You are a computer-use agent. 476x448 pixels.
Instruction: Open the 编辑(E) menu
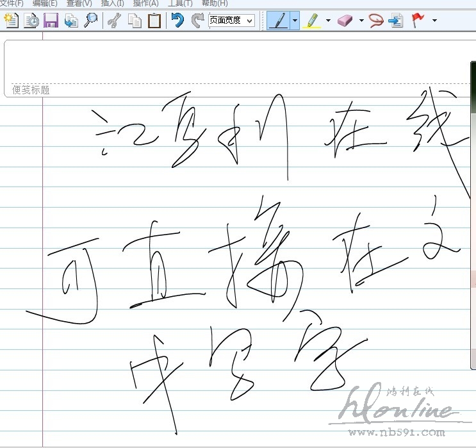click(45, 3)
